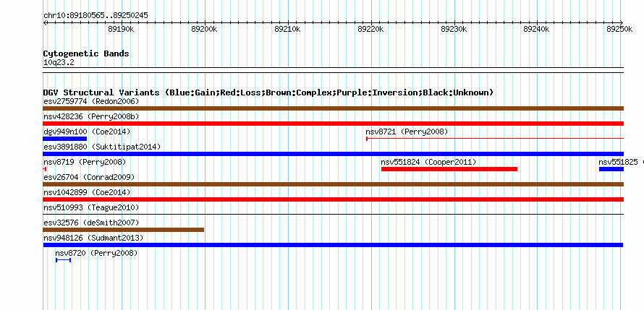Click the brown esv26704 complex variant bar
Viewport: 644px width, 310px height.
click(333, 184)
